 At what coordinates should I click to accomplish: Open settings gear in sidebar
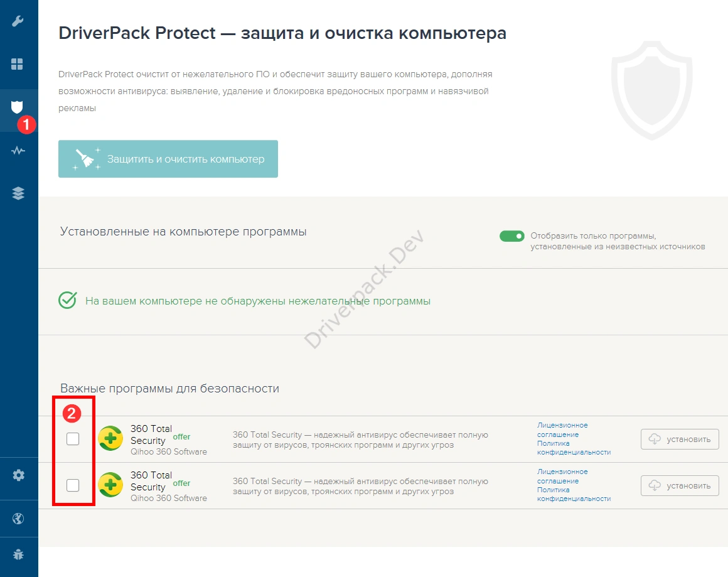pyautogui.click(x=19, y=475)
